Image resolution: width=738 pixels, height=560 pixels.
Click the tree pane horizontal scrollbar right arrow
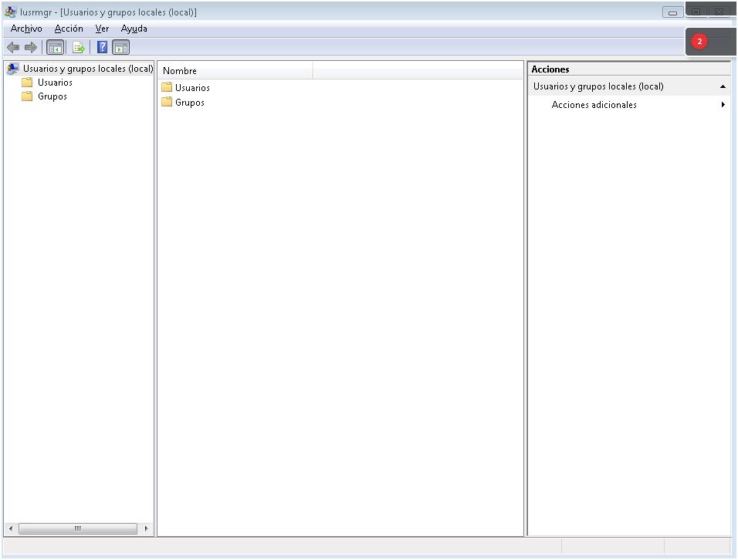click(x=147, y=529)
